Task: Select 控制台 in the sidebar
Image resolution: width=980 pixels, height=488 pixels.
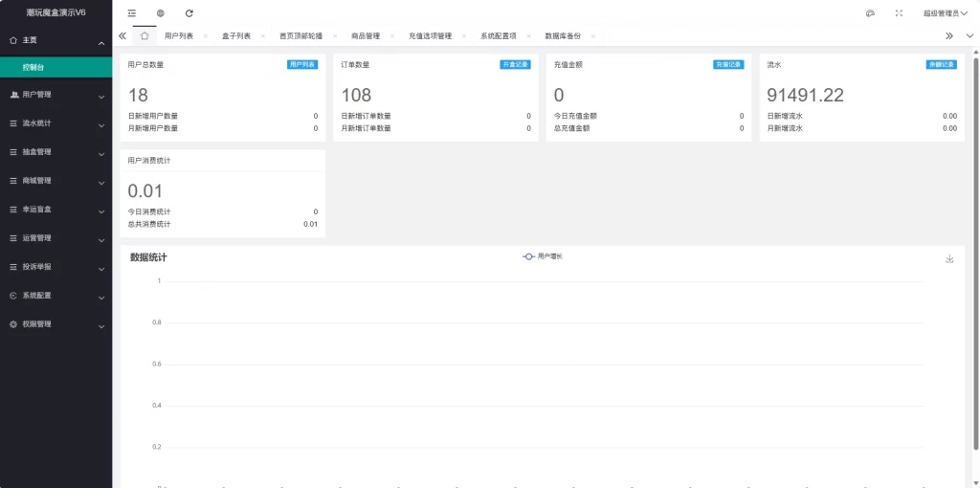Action: [x=56, y=68]
